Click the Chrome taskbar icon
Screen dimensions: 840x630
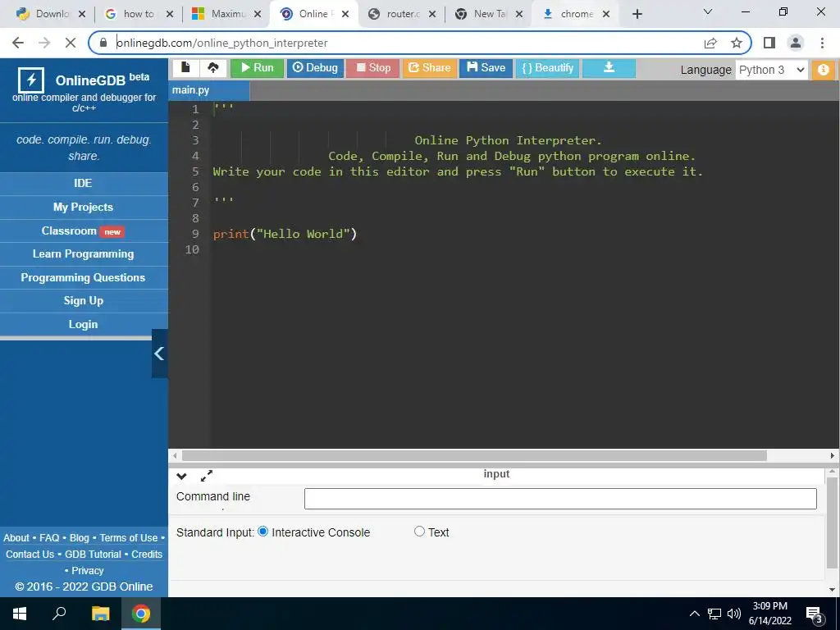pyautogui.click(x=141, y=614)
